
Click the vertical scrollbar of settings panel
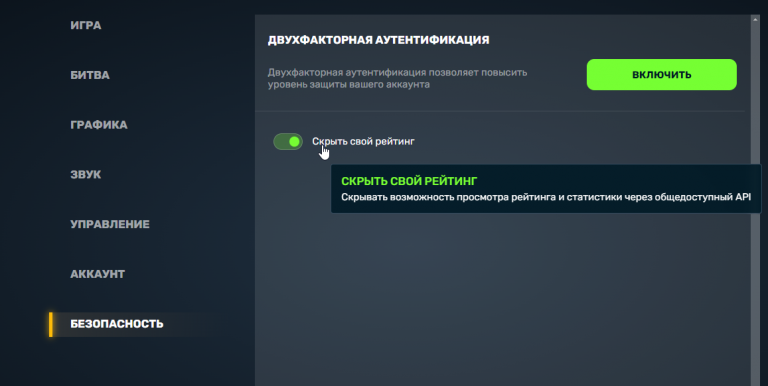755,200
